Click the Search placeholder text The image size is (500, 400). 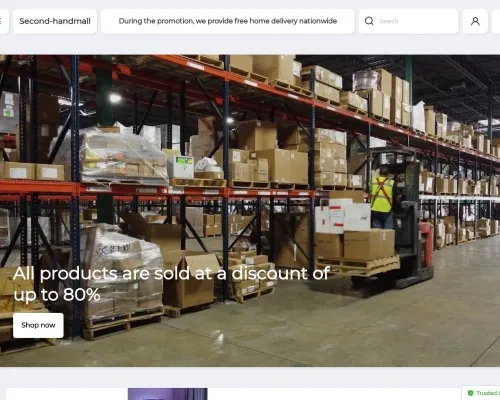(389, 21)
